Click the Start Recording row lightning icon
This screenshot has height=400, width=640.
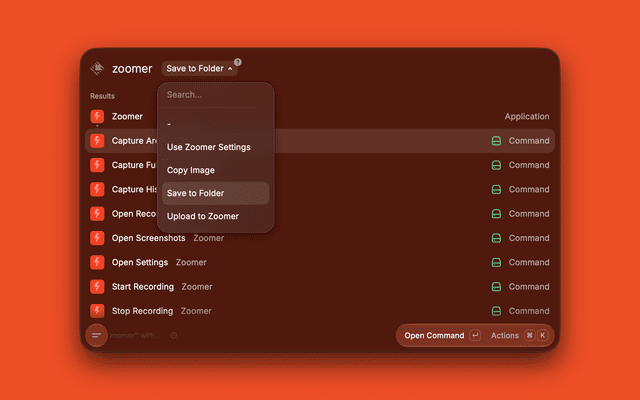click(x=97, y=287)
